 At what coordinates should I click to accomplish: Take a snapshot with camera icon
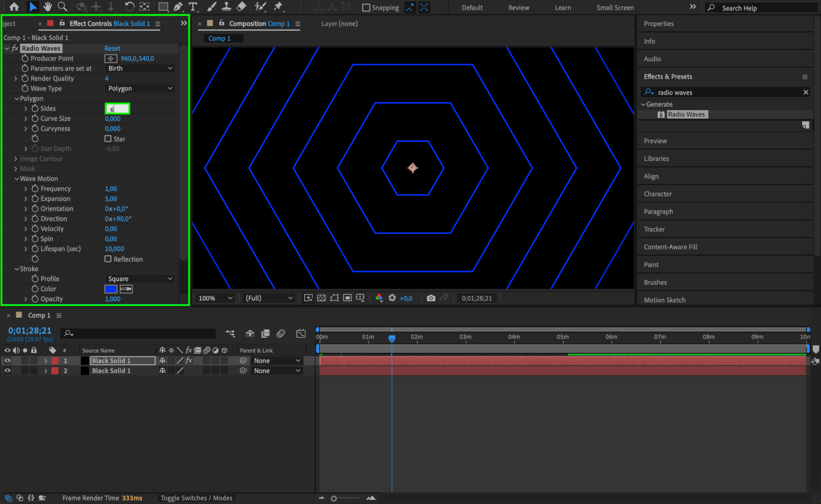pos(431,298)
